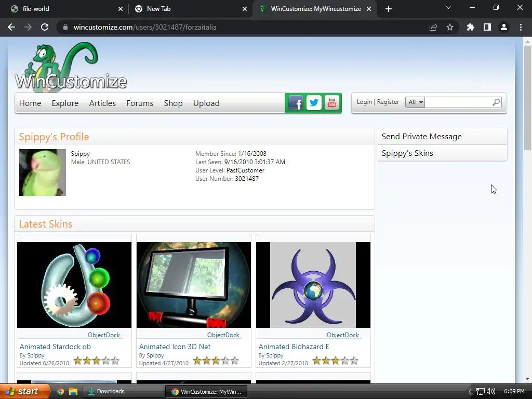
Task: Open Downloads window from taskbar
Action: coord(124,391)
